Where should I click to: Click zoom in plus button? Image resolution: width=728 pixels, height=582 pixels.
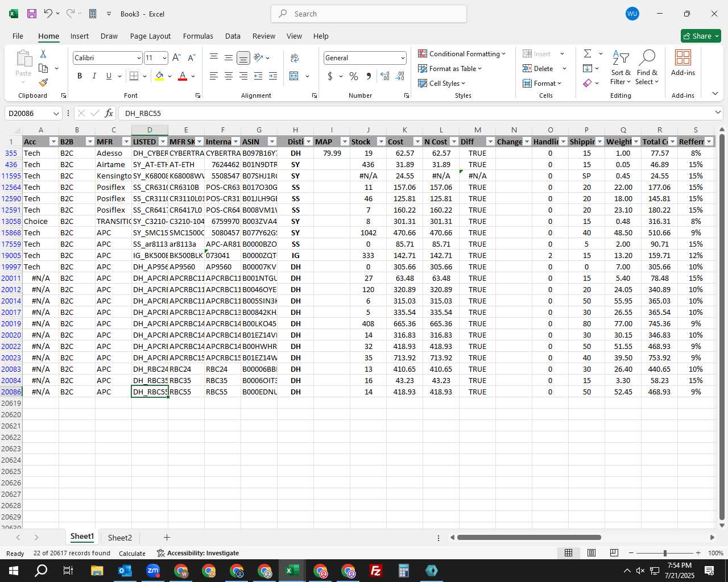(698, 553)
